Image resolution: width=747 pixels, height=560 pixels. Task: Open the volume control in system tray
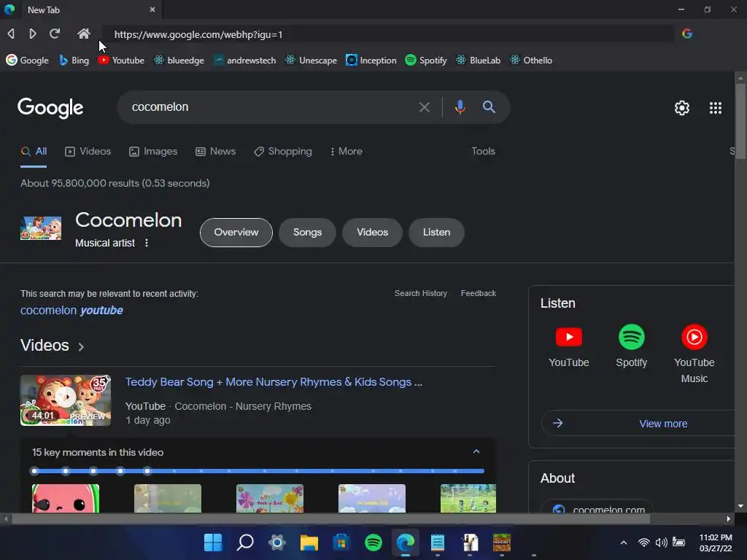click(x=661, y=542)
